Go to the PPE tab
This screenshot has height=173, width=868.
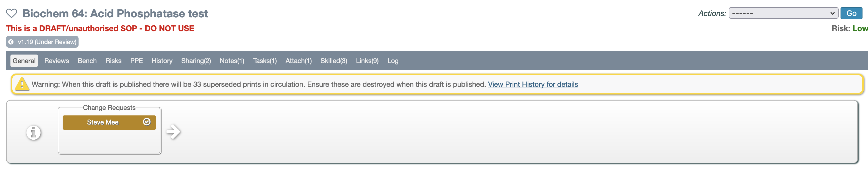pyautogui.click(x=137, y=61)
